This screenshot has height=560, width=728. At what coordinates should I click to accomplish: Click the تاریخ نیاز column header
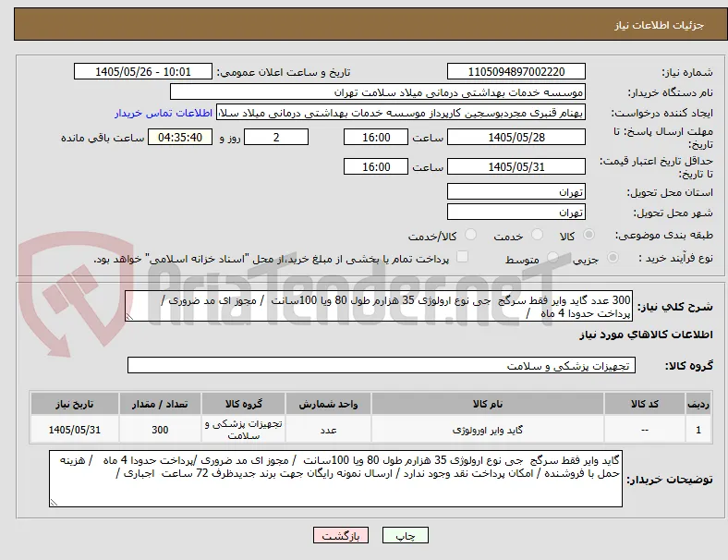(75, 404)
